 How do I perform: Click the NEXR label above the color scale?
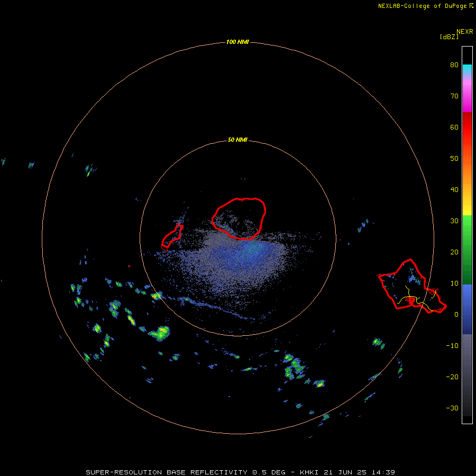pos(465,32)
